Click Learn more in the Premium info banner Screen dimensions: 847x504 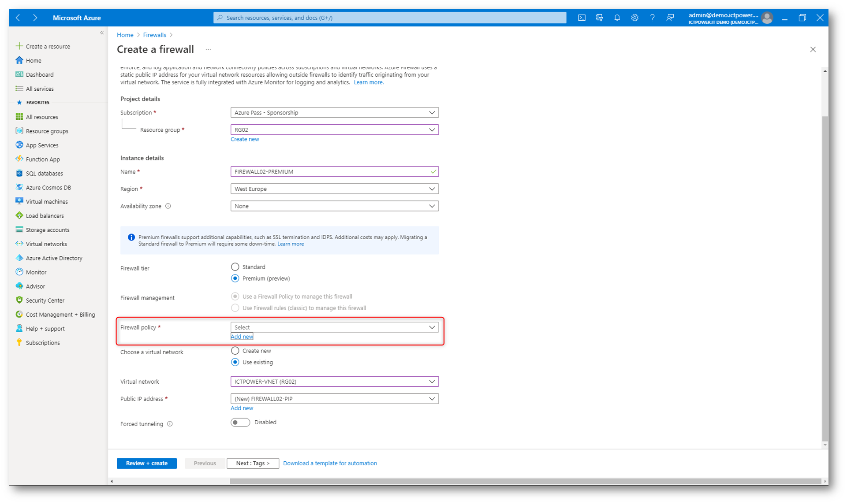click(x=291, y=244)
